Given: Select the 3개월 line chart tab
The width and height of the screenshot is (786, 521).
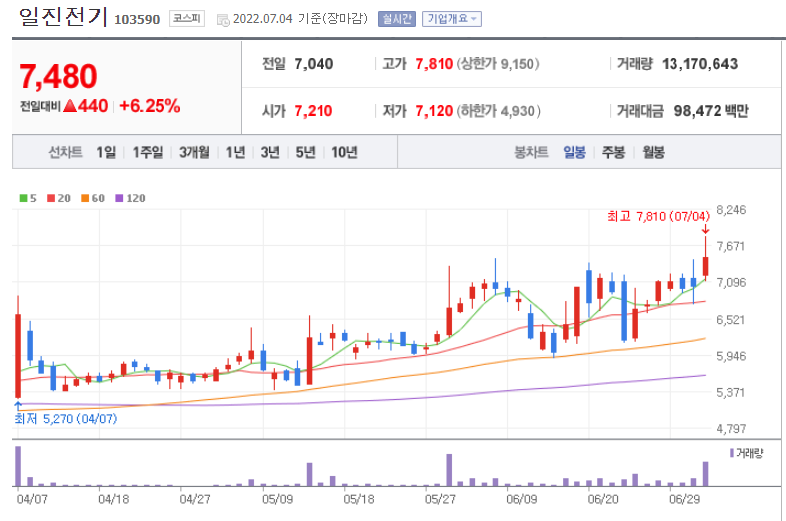Looking at the screenshot, I should [194, 152].
